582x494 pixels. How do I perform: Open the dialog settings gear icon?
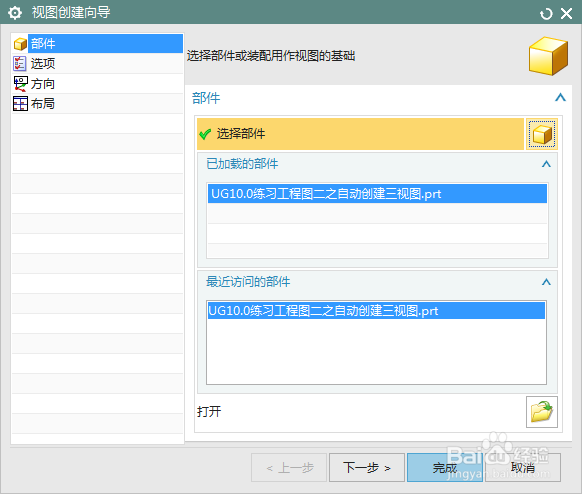(x=15, y=13)
